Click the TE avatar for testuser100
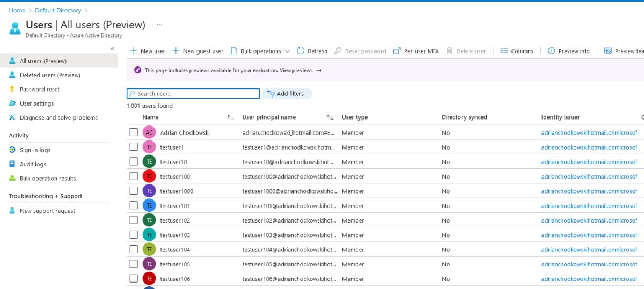The width and height of the screenshot is (644, 289). pyautogui.click(x=149, y=176)
